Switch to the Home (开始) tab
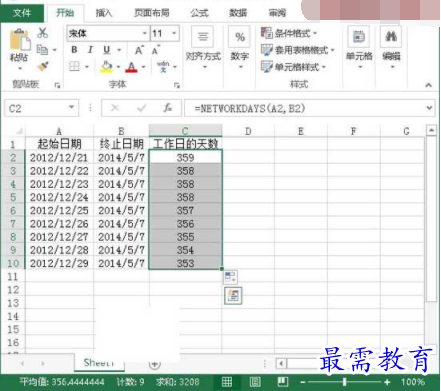The image size is (441, 391). 65,13
